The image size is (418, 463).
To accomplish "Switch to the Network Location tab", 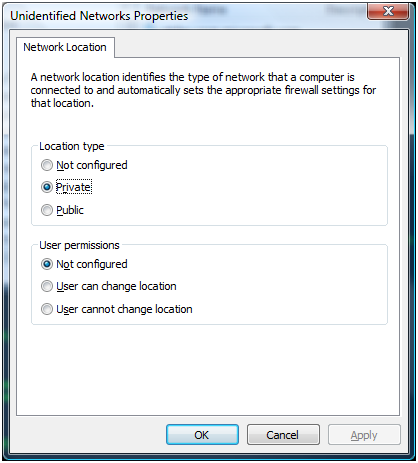I will click(x=65, y=47).
